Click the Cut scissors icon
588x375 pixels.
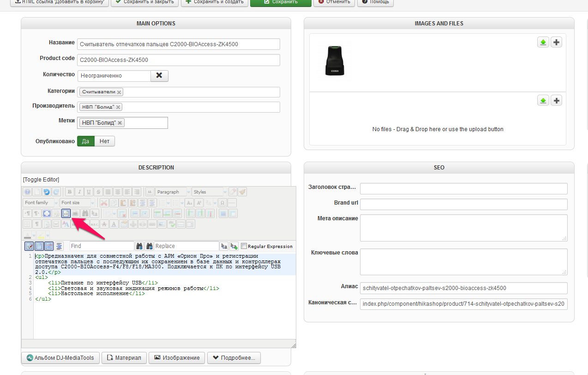click(104, 203)
